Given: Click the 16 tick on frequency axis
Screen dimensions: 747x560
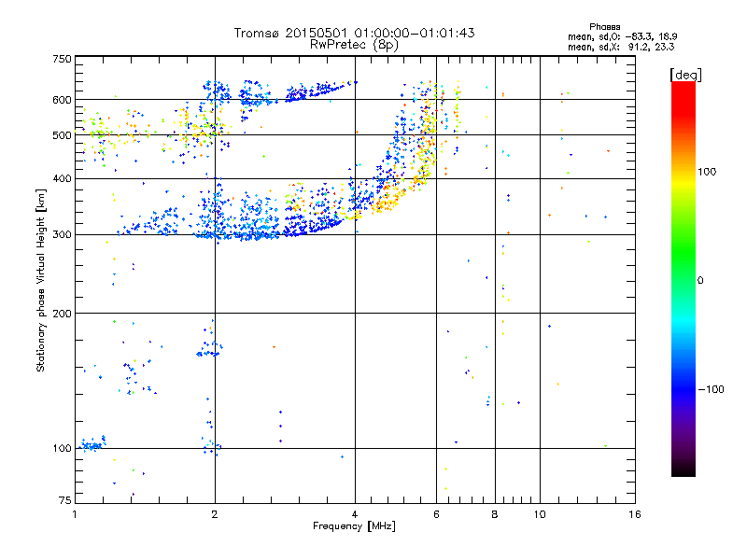Looking at the screenshot, I should click(634, 514).
